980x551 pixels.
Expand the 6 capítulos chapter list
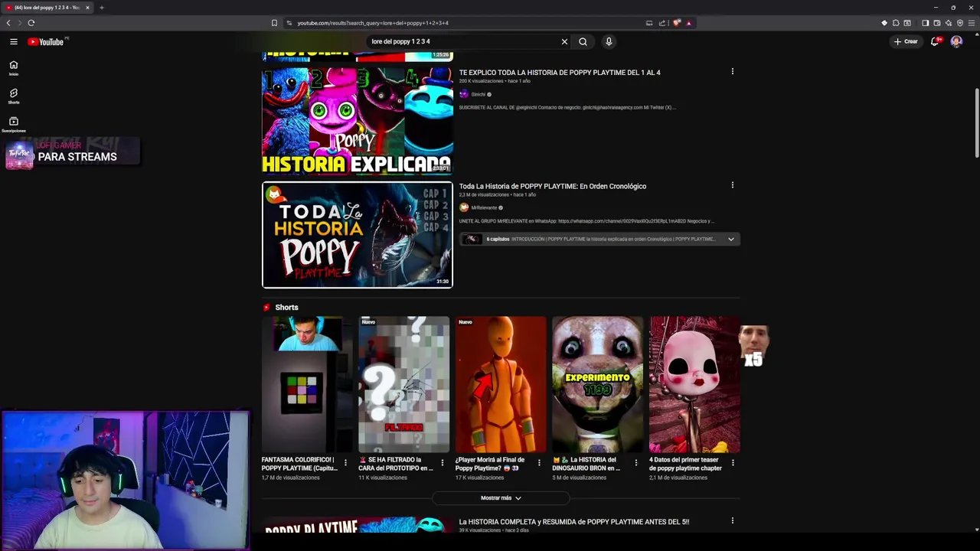click(x=730, y=240)
